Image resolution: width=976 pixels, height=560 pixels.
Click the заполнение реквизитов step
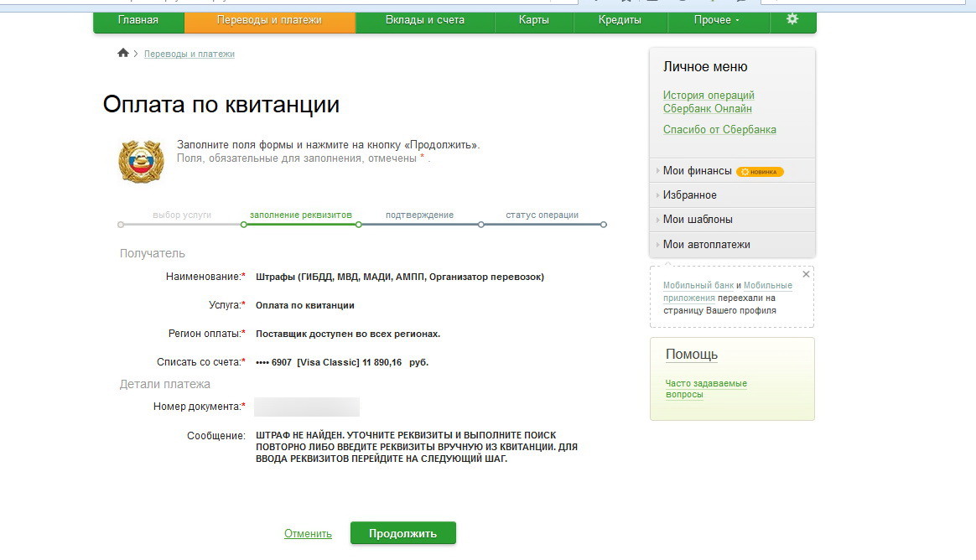tap(301, 215)
